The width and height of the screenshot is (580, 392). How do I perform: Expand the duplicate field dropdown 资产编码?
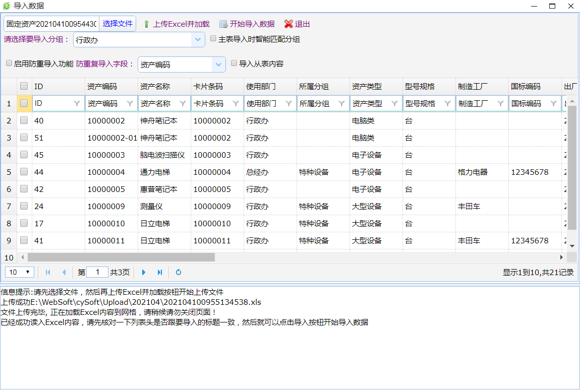coord(218,64)
